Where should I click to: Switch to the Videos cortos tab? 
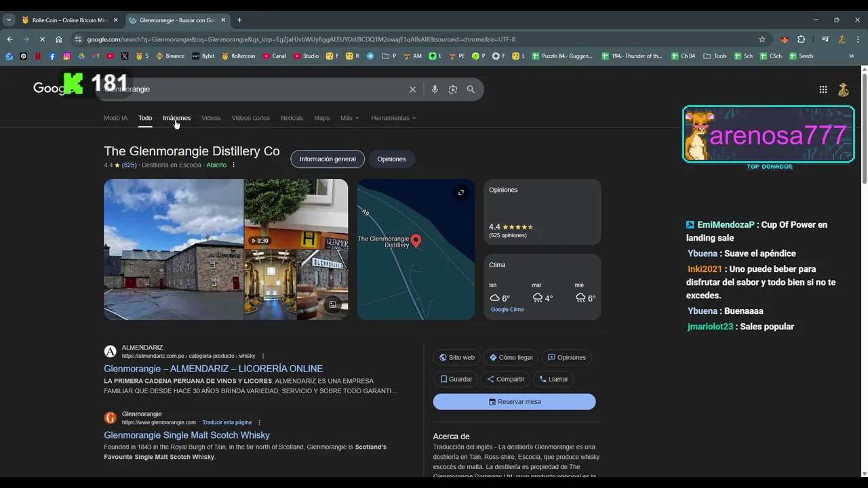[x=250, y=118]
